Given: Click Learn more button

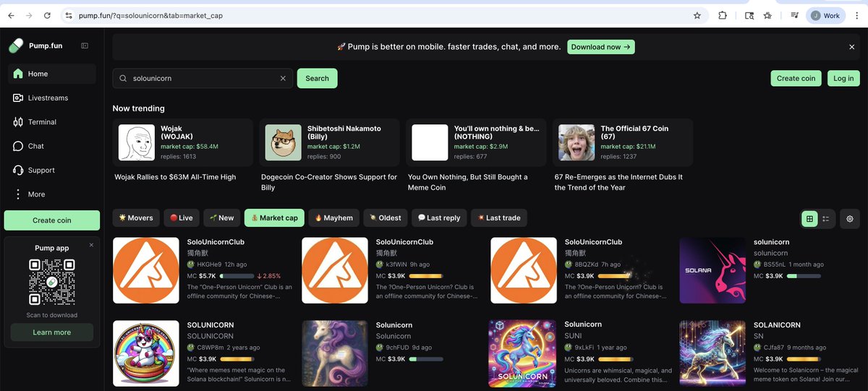Looking at the screenshot, I should [x=52, y=332].
